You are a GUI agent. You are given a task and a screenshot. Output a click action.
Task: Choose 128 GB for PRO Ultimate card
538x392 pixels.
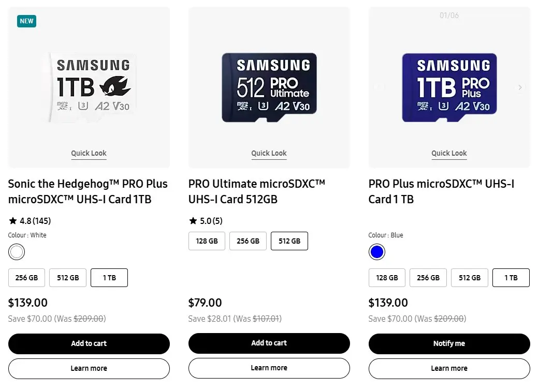point(207,241)
